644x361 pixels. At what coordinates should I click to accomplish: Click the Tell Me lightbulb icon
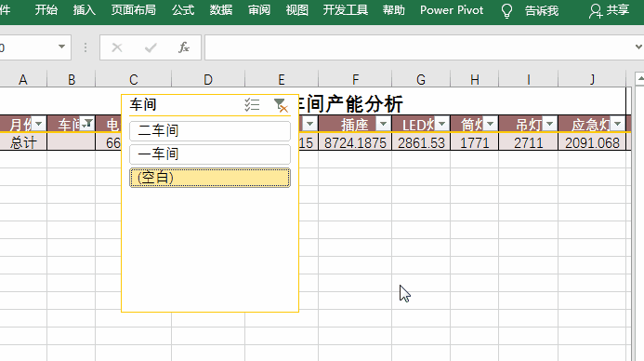(506, 10)
